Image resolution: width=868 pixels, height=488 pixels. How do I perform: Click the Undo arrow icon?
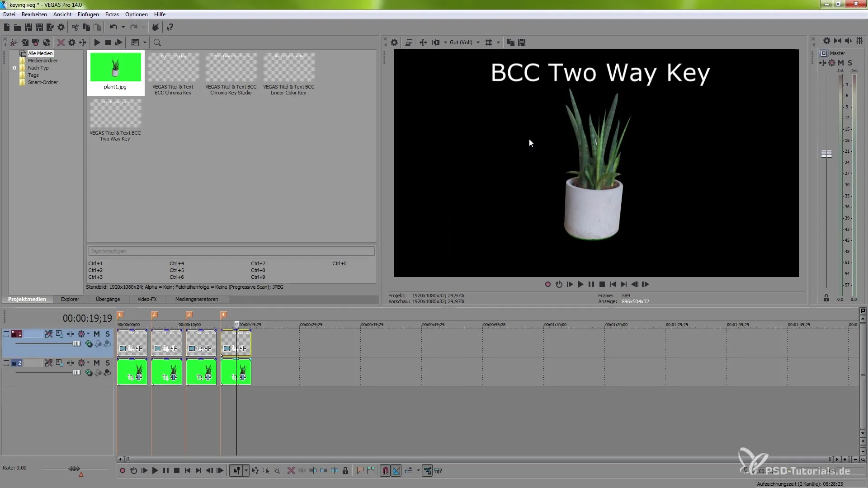point(113,28)
